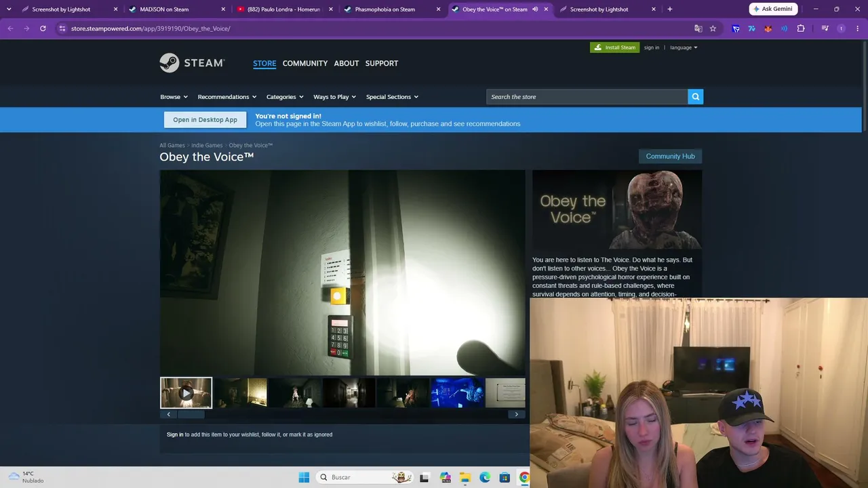Viewport: 868px width, 488px height.
Task: Open the ABOUT menu item
Action: click(x=347, y=63)
